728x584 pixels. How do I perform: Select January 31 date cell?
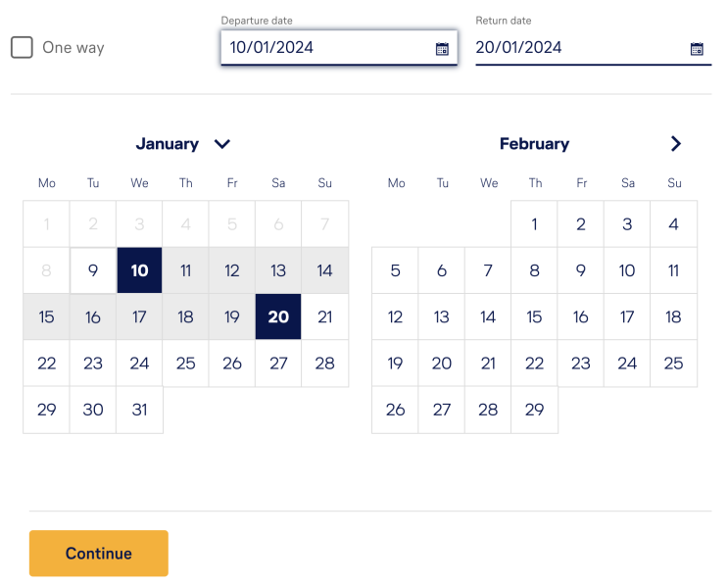click(x=139, y=410)
